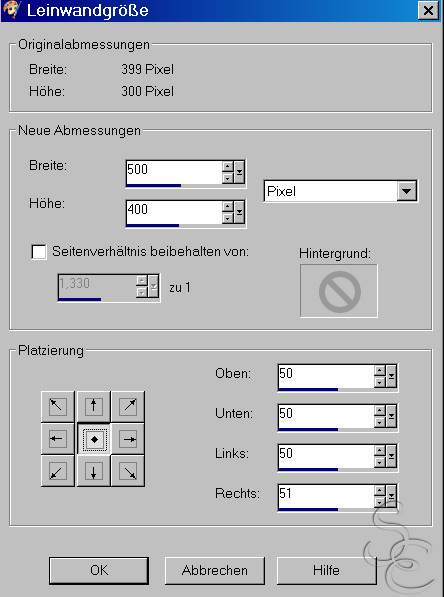
Task: Click into the Links value field
Action: [326, 455]
